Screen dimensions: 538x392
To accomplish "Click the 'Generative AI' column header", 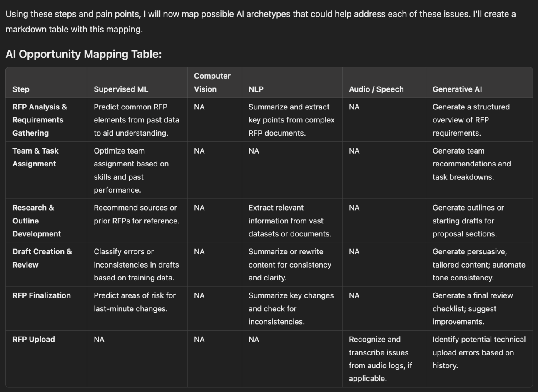I will [457, 89].
